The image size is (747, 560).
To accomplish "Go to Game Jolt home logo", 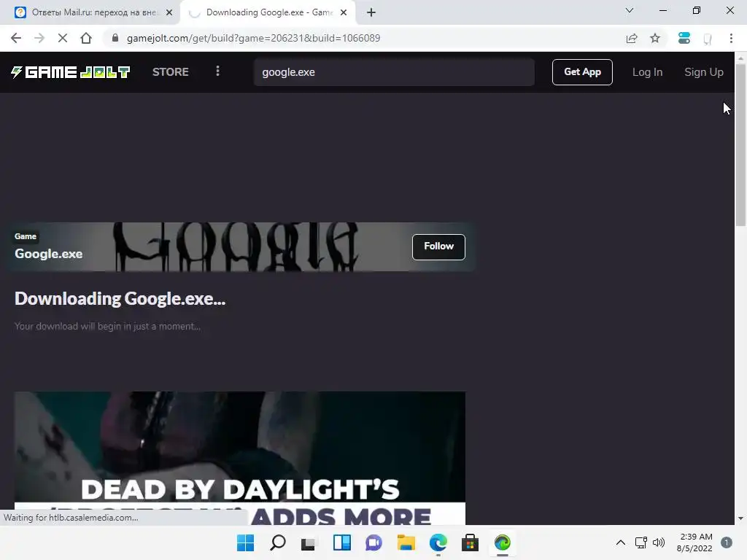I will (71, 72).
